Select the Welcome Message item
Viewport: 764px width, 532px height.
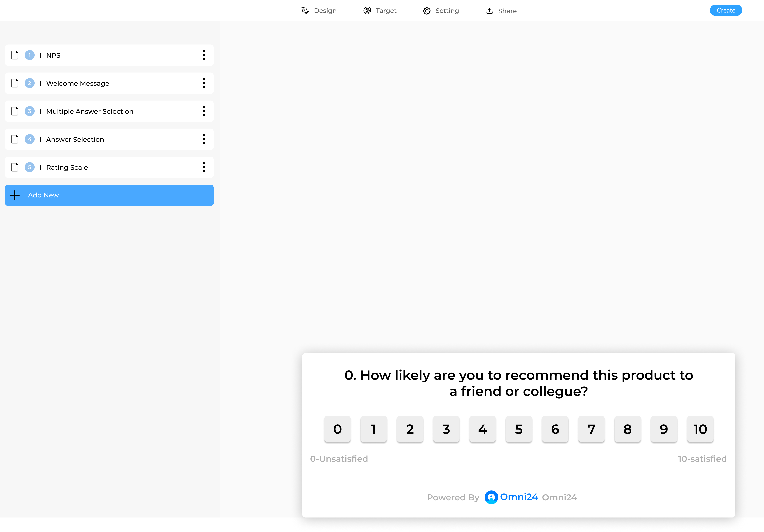(x=109, y=83)
